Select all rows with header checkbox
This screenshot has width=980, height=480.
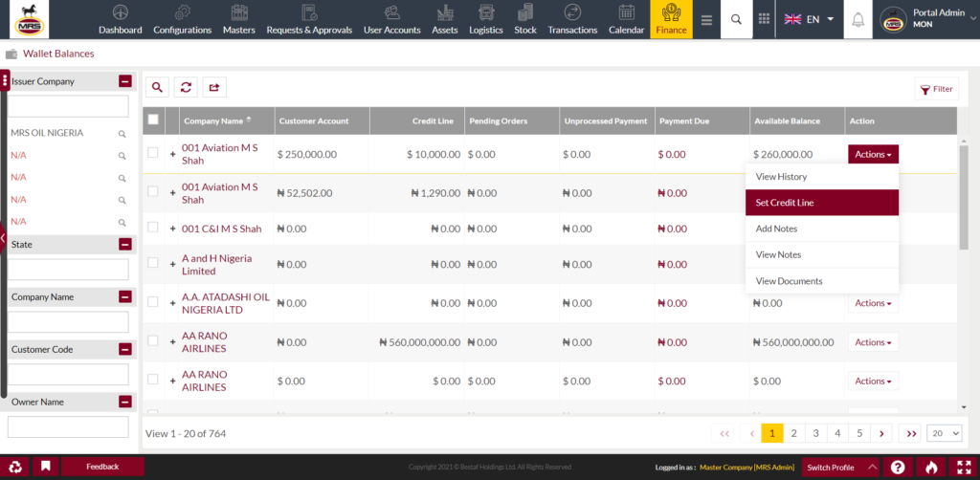click(153, 120)
